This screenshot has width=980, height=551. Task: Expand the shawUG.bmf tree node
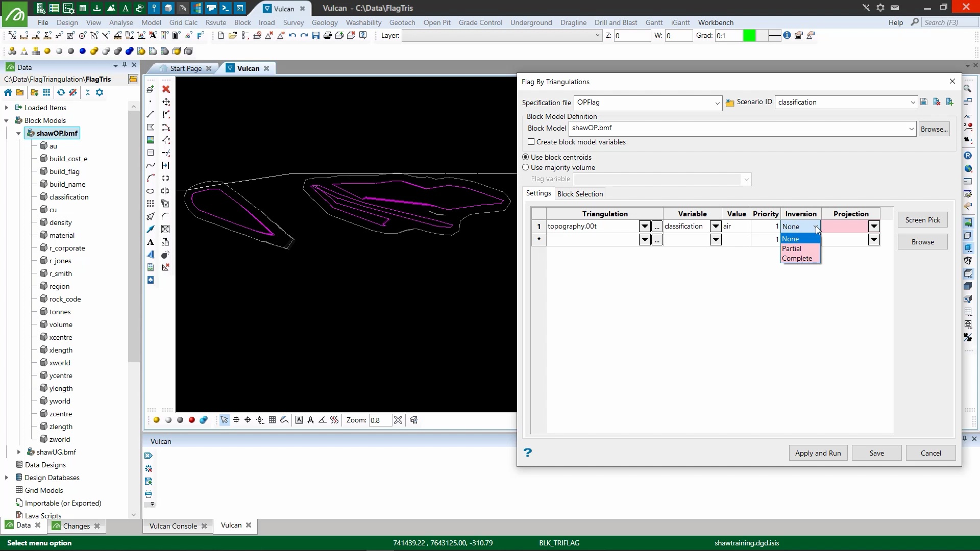tap(19, 452)
